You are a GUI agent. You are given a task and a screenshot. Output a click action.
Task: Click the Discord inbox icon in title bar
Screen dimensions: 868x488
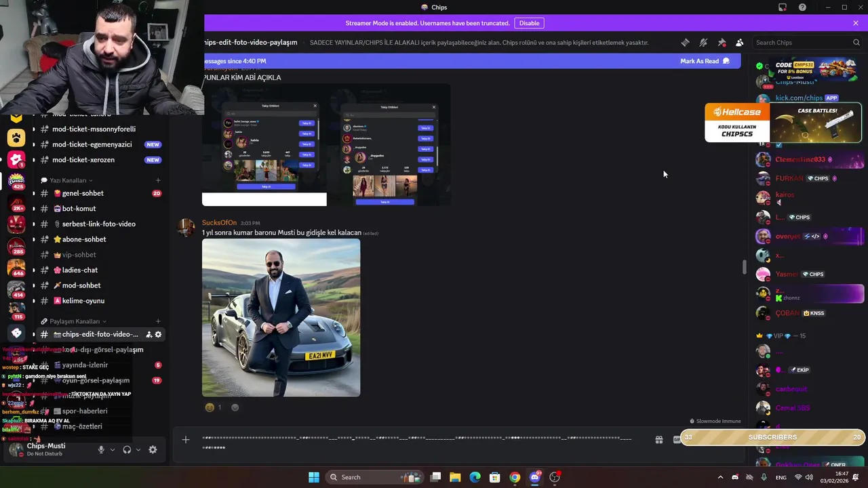click(783, 7)
